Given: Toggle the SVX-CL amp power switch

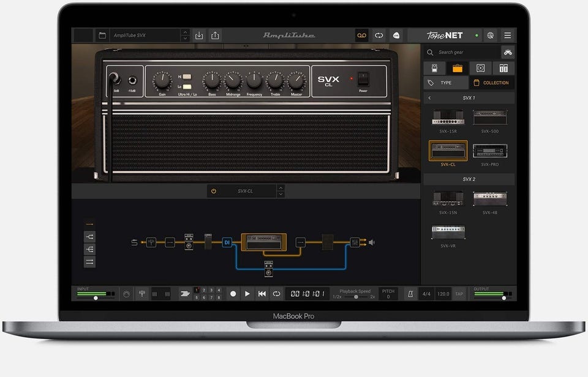Looking at the screenshot, I should point(363,79).
